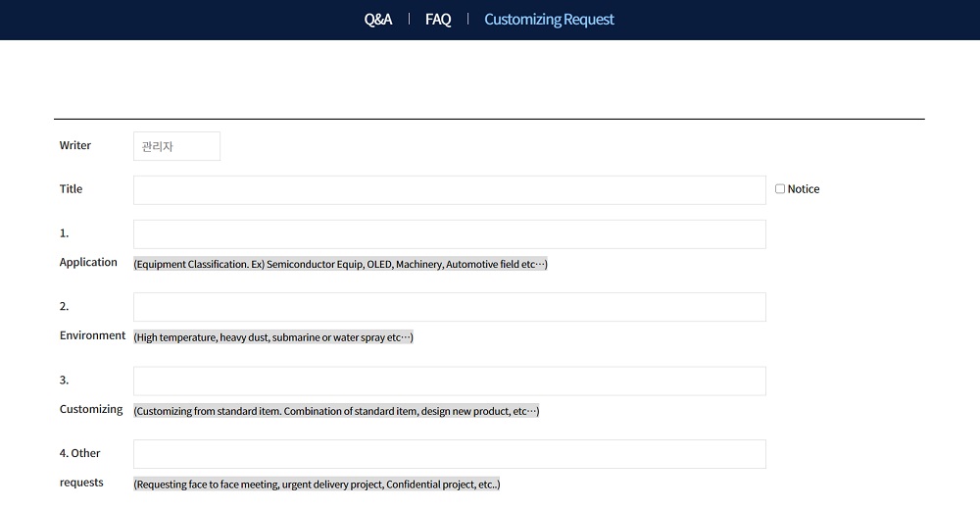Focus the Other requests input field
Screen dimensions: 980x510
tap(450, 454)
